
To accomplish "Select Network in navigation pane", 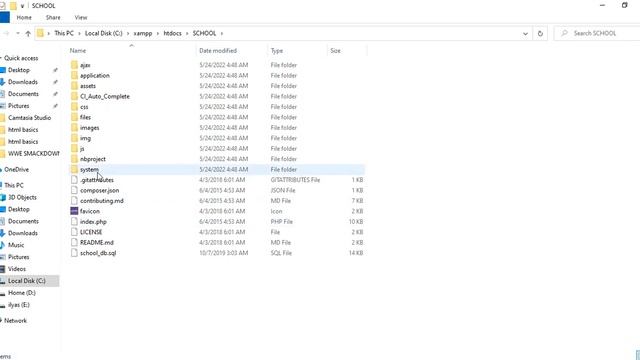I will (15, 320).
